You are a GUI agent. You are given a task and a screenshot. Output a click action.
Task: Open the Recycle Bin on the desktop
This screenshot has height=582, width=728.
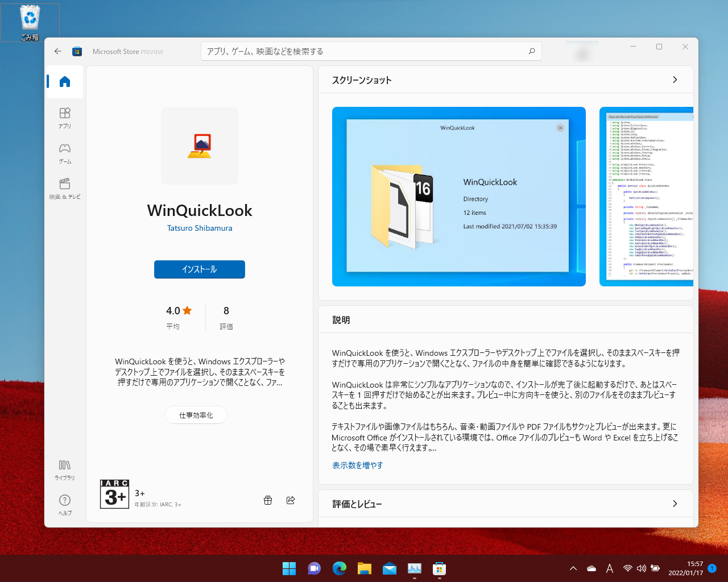tap(29, 19)
